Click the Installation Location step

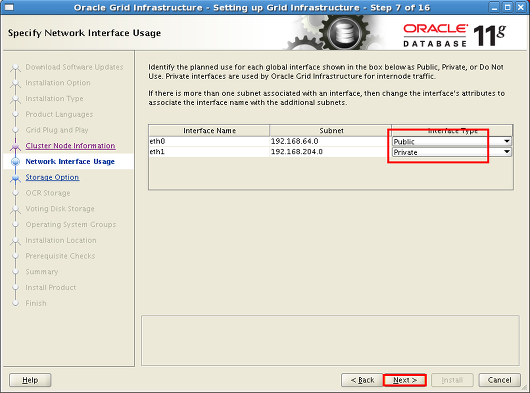tap(61, 240)
